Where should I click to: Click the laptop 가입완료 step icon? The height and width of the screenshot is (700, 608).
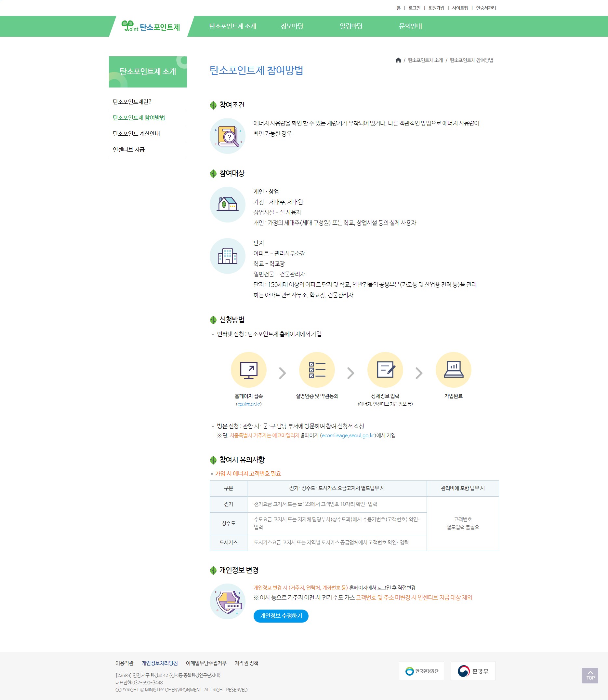pos(453,370)
